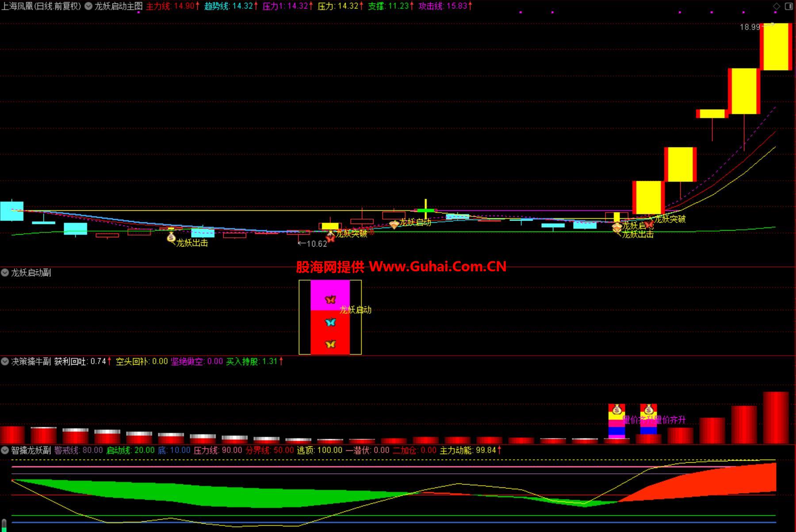Click the 分界线: 50.00 value

270,450
